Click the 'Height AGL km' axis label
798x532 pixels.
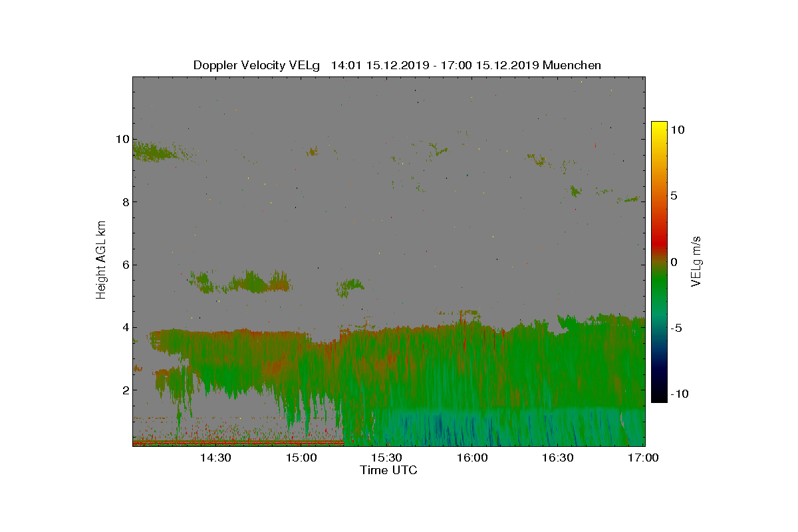101,259
